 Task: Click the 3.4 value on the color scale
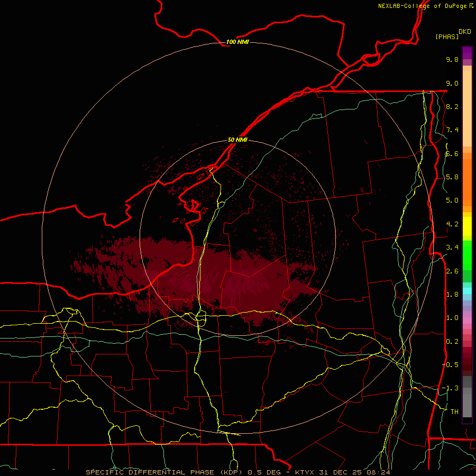[x=452, y=248]
